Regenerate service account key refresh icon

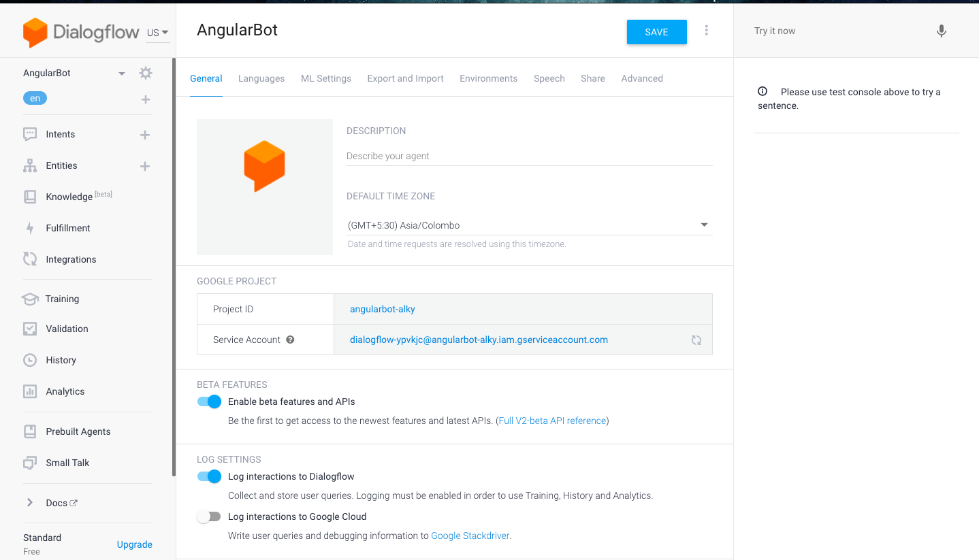(x=696, y=340)
